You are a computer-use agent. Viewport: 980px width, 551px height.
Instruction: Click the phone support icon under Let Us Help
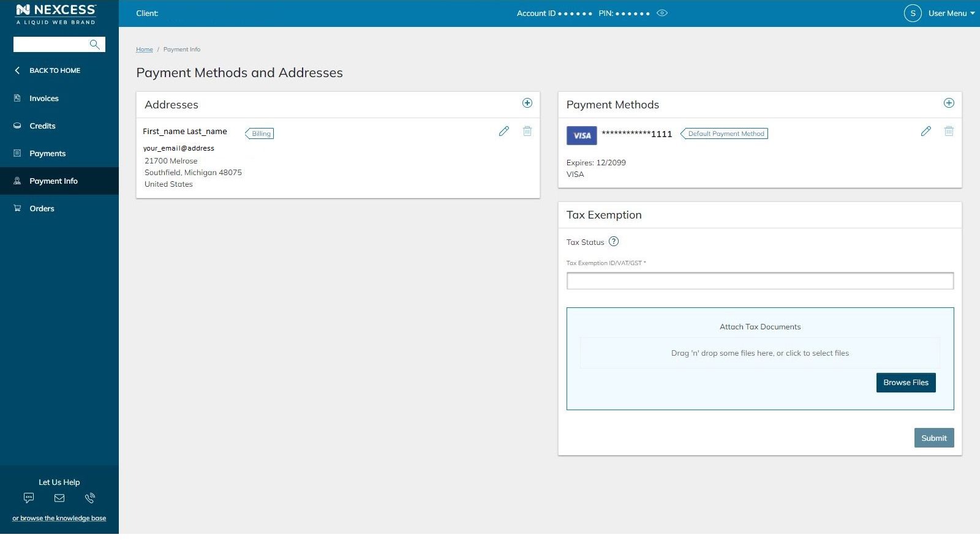pos(90,498)
